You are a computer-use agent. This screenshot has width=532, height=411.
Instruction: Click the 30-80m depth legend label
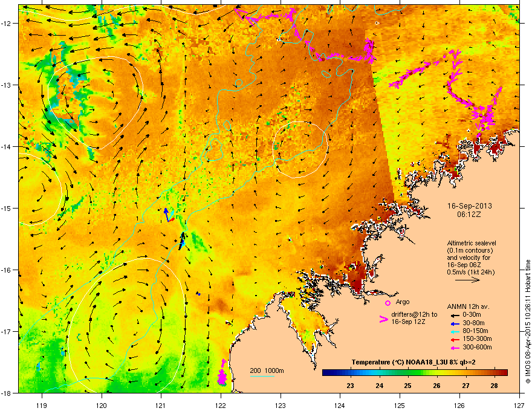(x=473, y=323)
